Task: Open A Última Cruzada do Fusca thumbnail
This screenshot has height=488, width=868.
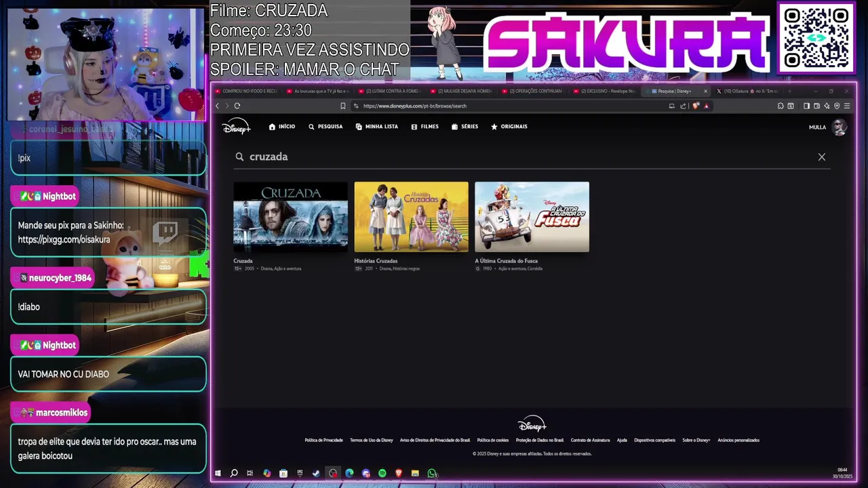Action: point(532,217)
